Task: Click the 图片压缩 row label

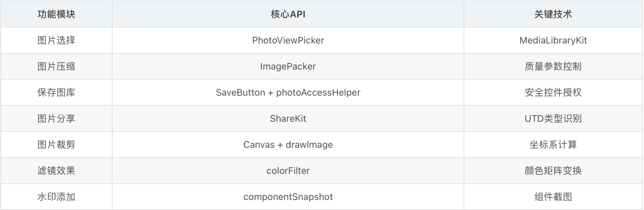Action: [x=56, y=66]
